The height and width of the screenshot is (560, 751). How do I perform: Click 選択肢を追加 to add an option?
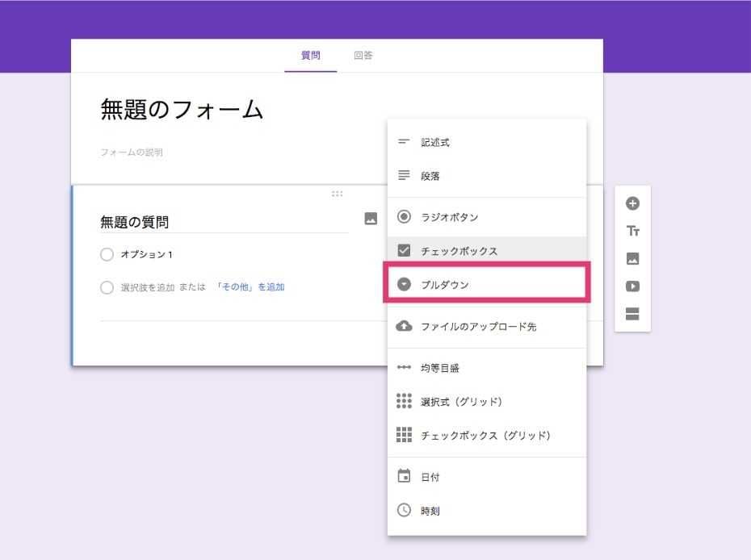click(148, 287)
